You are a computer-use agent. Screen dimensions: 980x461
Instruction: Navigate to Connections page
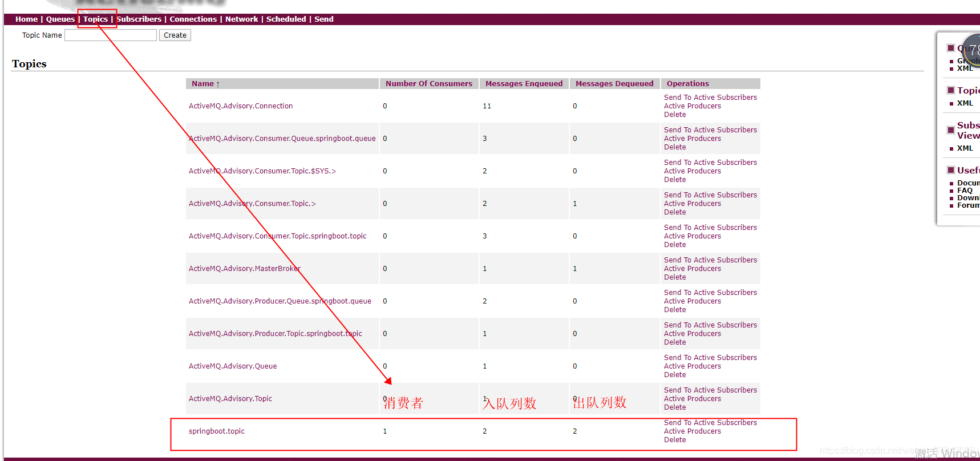tap(193, 19)
